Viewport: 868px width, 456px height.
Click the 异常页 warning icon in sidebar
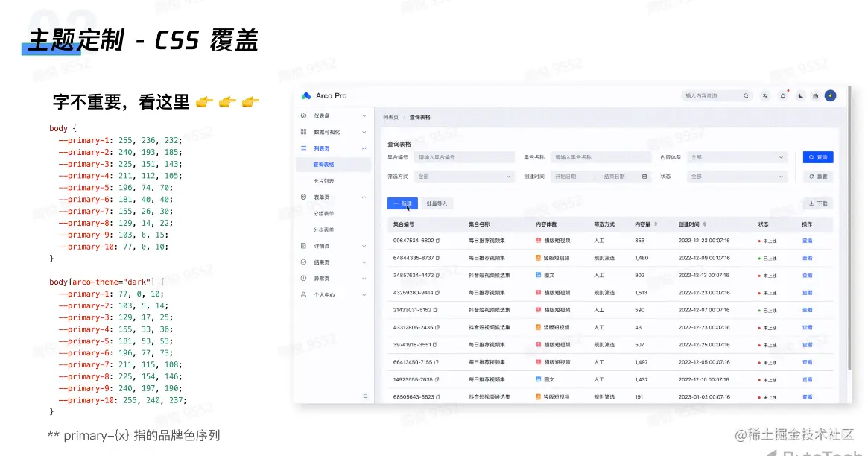click(x=303, y=279)
